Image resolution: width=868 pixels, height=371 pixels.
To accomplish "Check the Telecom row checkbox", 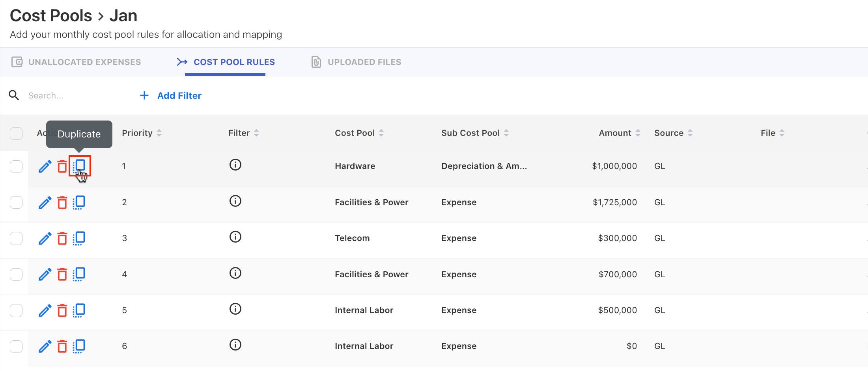I will (16, 238).
